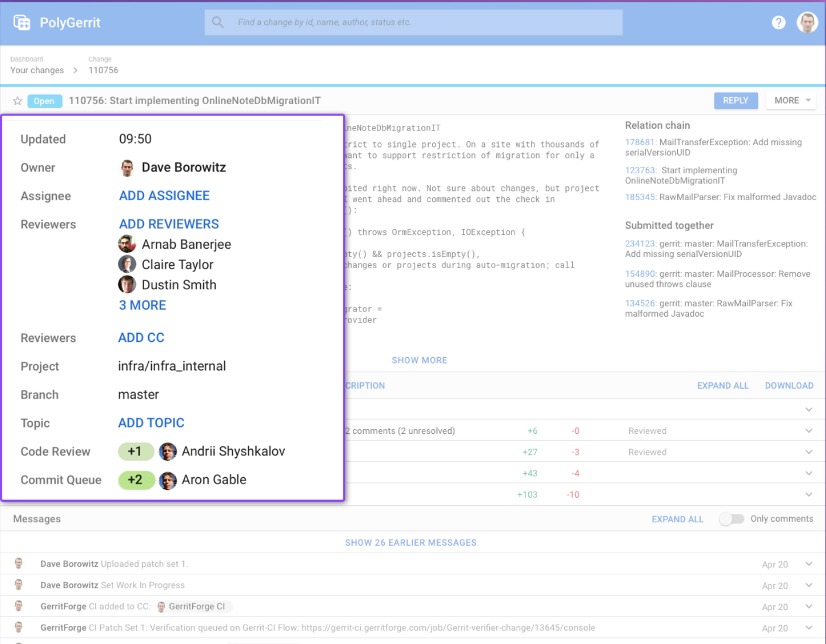826x644 pixels.
Task: Toggle the Only comments switch
Action: [x=731, y=519]
